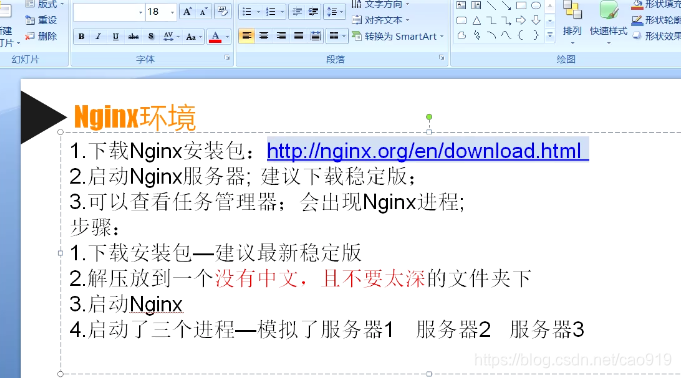The width and height of the screenshot is (681, 378).
Task: Click the 形状填充 shape fill button
Action: click(x=656, y=4)
